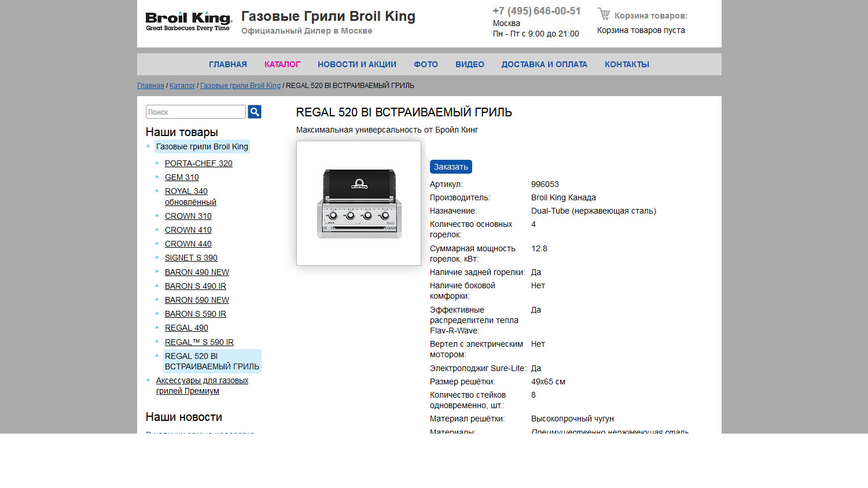Select Газовые грили Broil King category
868x488 pixels.
(202, 146)
